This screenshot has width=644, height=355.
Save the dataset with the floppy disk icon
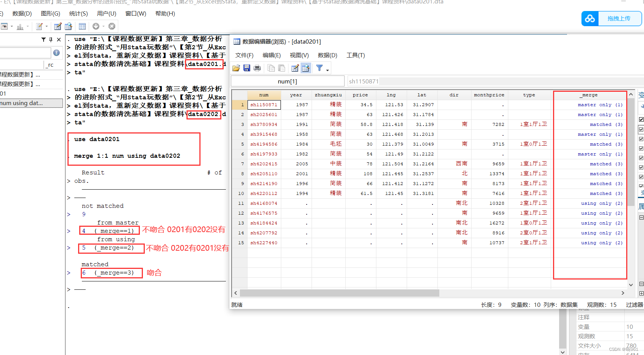(x=247, y=68)
